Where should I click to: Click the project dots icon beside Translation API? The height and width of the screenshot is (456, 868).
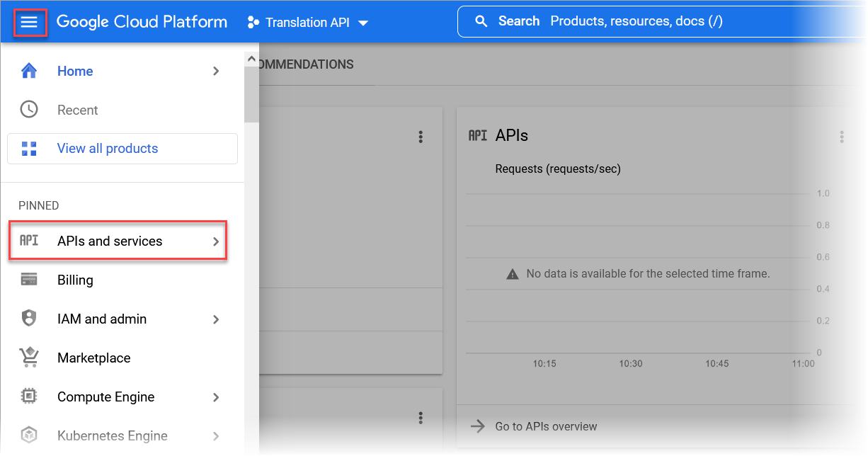253,23
